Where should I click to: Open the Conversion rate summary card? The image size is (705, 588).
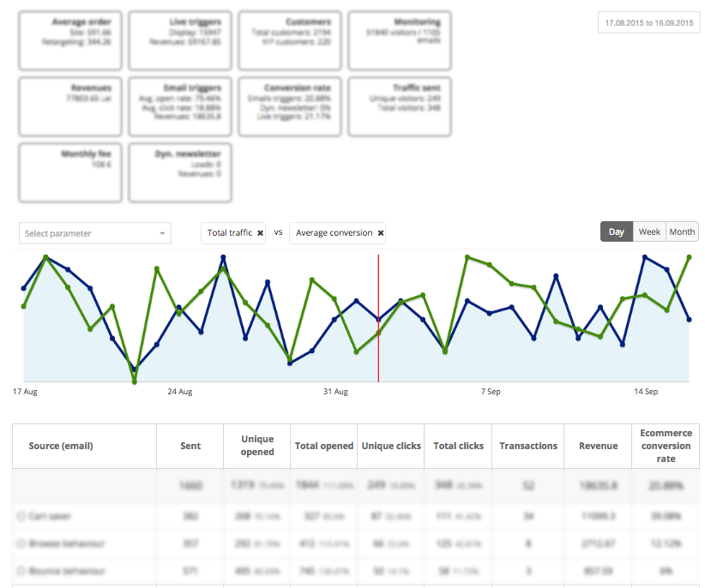(x=290, y=106)
